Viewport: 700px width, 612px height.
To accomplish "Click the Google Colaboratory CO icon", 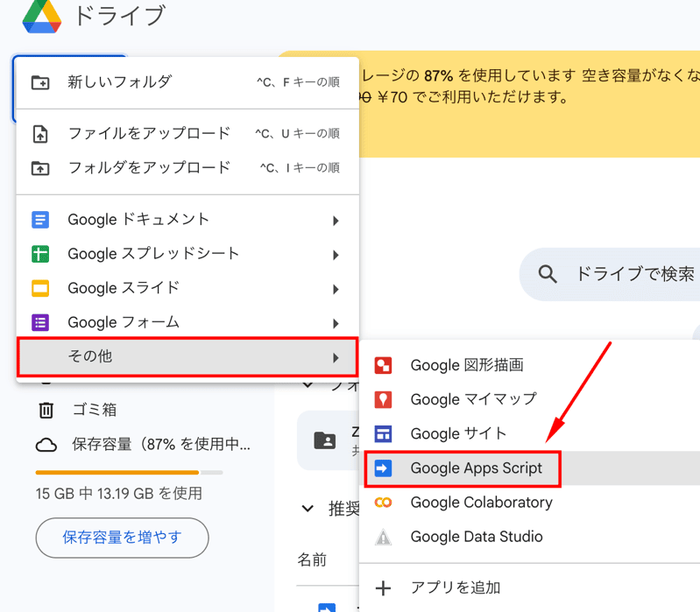I will pyautogui.click(x=383, y=503).
